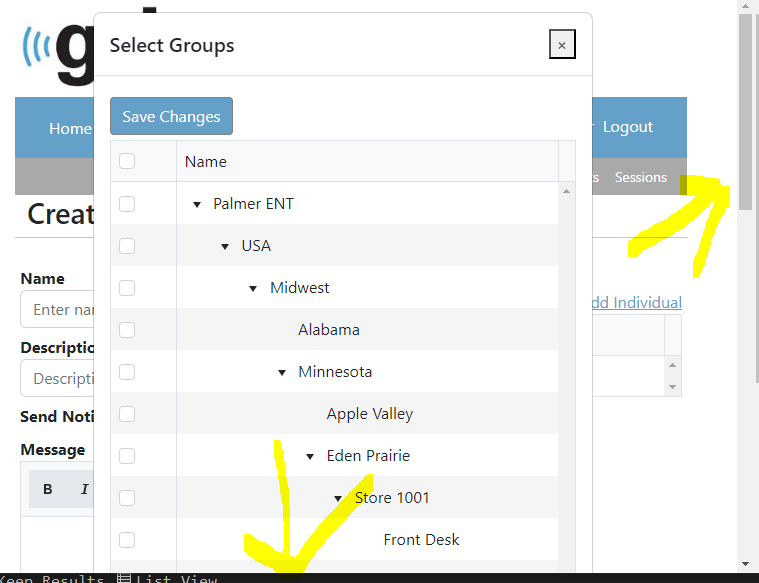This screenshot has width=759, height=583.
Task: Toggle the select-all header checkbox
Action: point(127,161)
